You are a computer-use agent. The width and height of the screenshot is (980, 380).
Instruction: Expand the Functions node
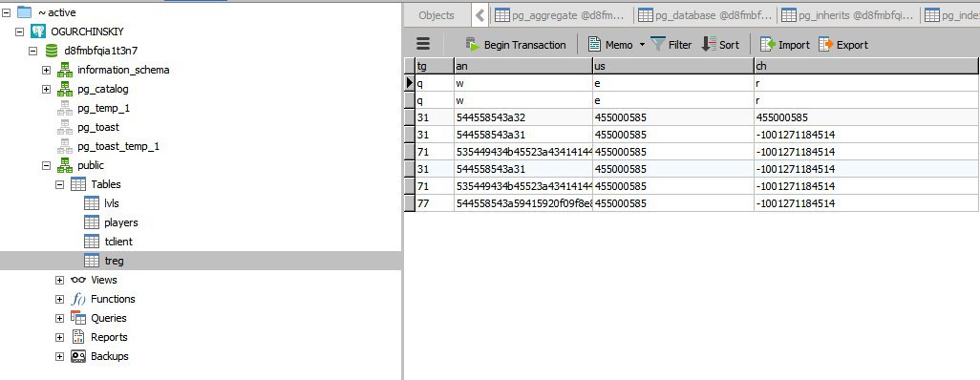(59, 299)
